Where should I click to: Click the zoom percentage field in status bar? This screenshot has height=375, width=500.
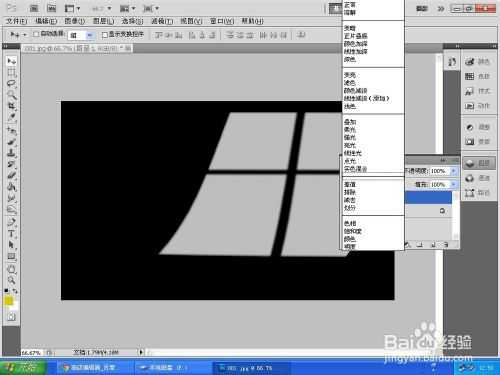tap(31, 352)
